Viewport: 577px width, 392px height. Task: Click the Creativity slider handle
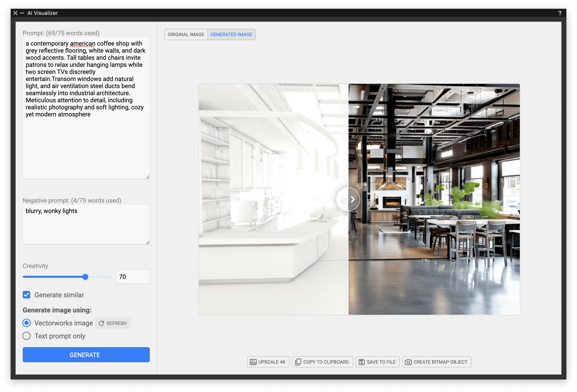[x=85, y=277]
